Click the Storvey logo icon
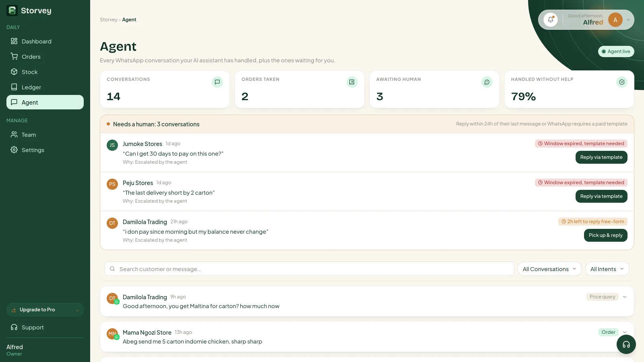This screenshot has height=362, width=644. (12, 10)
